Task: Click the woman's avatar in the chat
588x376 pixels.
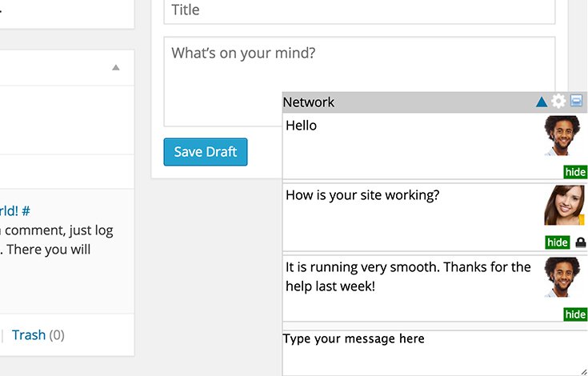Action: click(x=564, y=206)
